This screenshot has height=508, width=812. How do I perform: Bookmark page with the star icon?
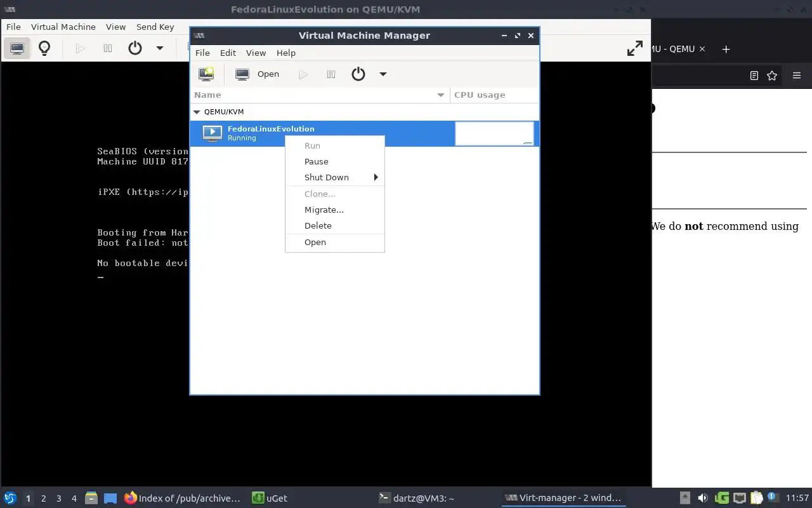[x=772, y=76]
